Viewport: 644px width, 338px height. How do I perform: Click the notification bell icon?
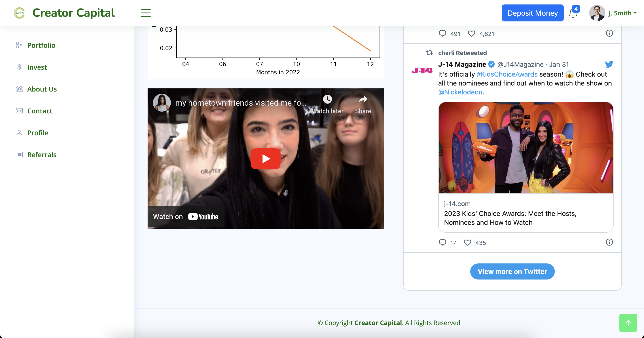[573, 13]
